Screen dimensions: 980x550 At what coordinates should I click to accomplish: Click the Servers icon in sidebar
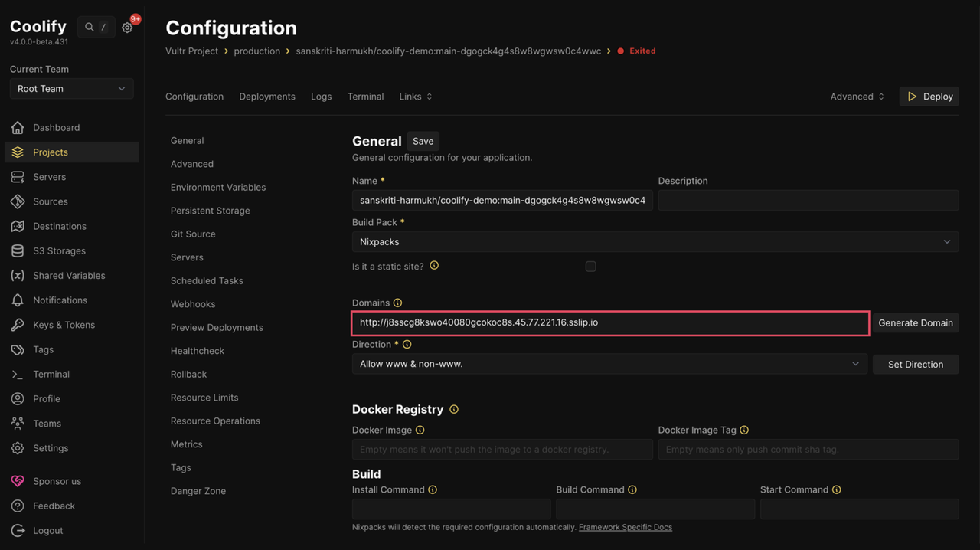[18, 177]
